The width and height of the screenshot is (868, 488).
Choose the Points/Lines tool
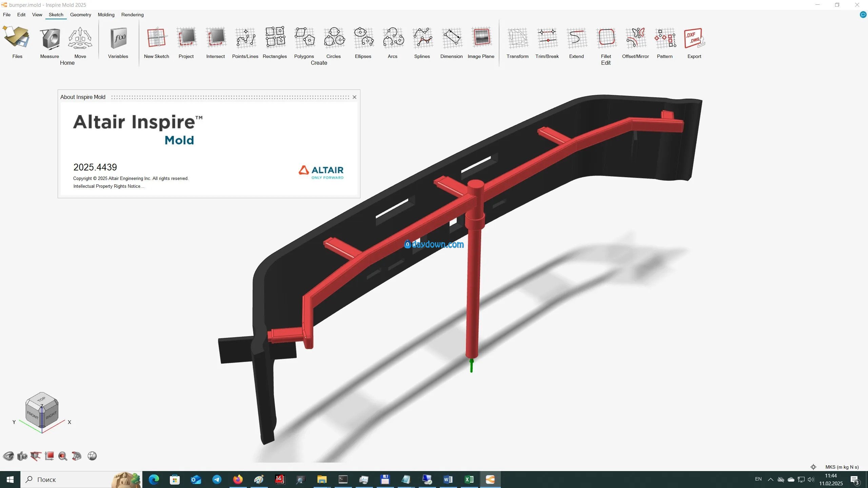pos(245,38)
